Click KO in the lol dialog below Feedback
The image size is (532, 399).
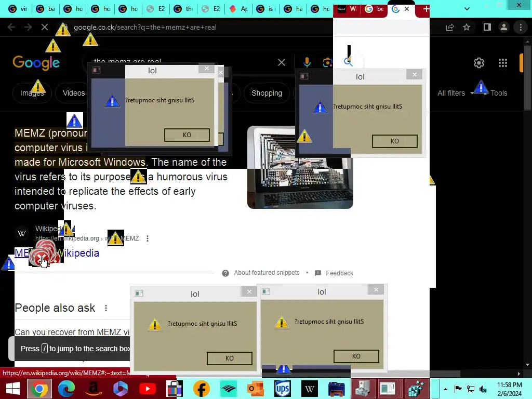pos(356,356)
